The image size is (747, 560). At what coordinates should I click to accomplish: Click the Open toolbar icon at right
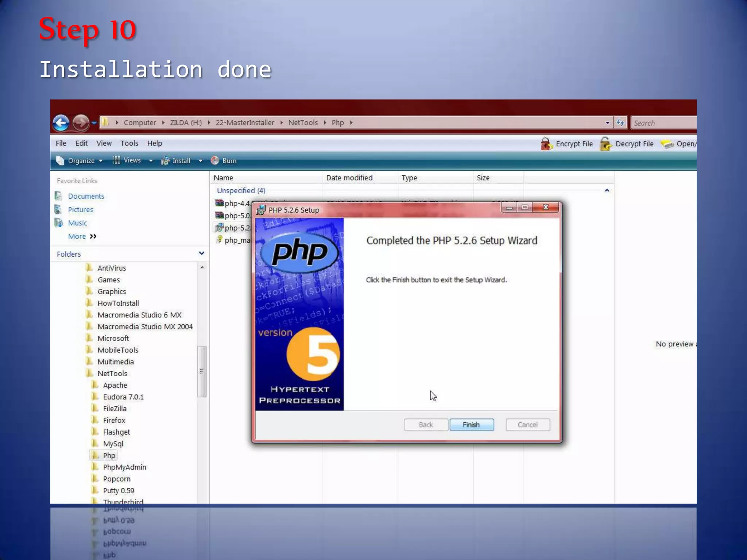667,144
